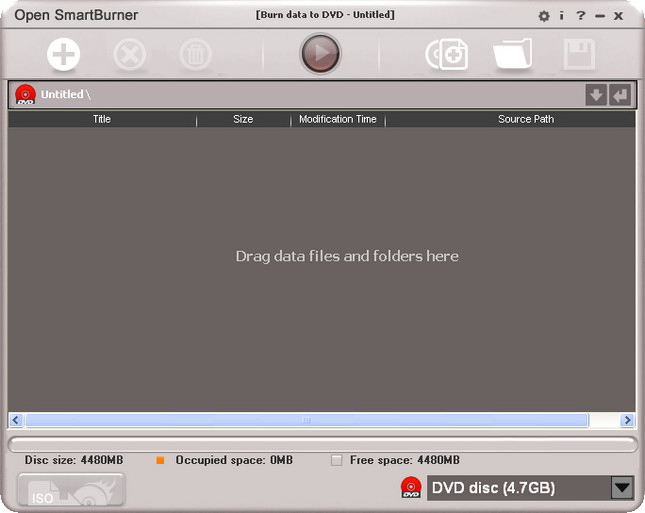The width and height of the screenshot is (645, 513).
Task: Click the Size column header
Action: tap(243, 119)
